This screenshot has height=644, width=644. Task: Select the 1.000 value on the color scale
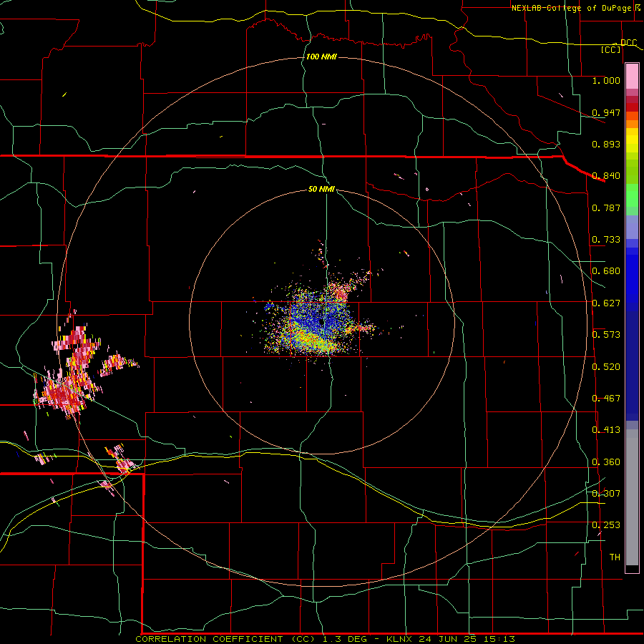[606, 80]
